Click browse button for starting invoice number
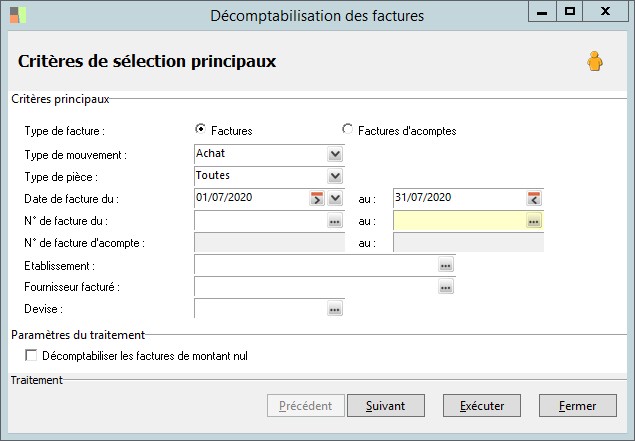 pos(335,221)
